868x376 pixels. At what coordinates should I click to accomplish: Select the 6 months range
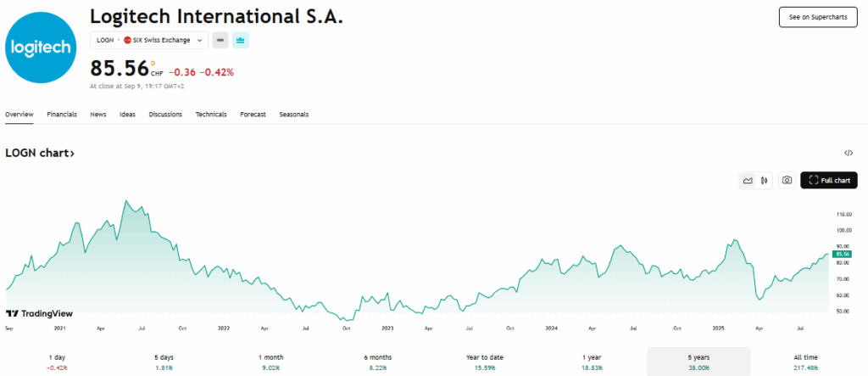pos(378,362)
